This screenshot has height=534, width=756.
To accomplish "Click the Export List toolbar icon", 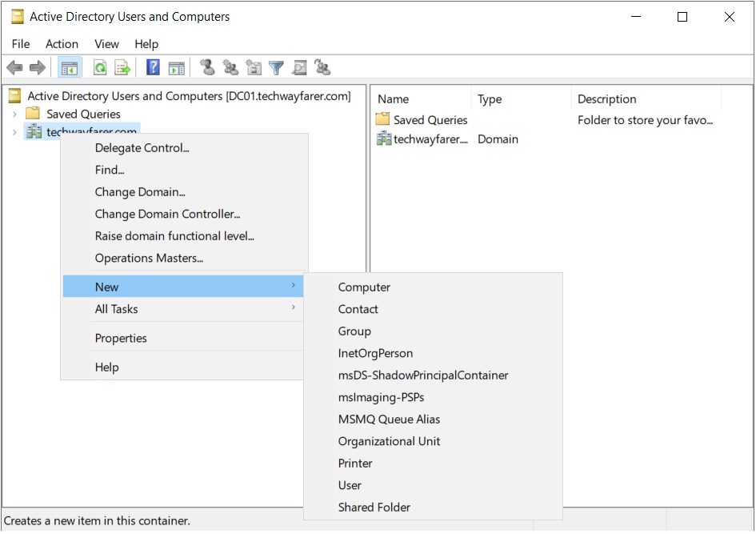I will point(122,67).
